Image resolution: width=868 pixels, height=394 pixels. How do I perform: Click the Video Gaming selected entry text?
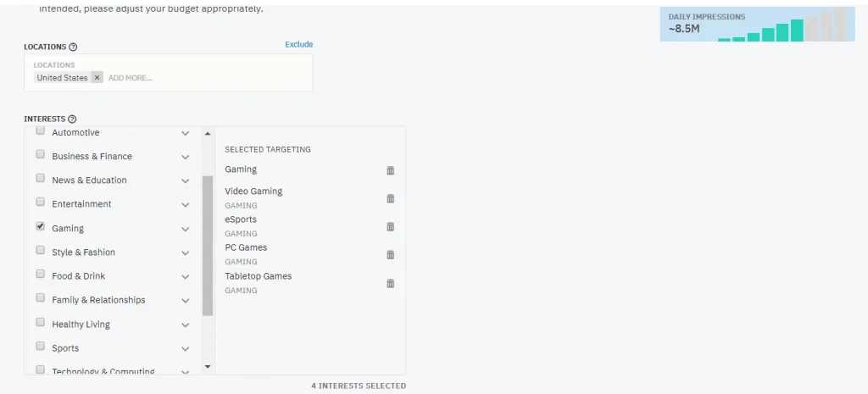click(253, 191)
